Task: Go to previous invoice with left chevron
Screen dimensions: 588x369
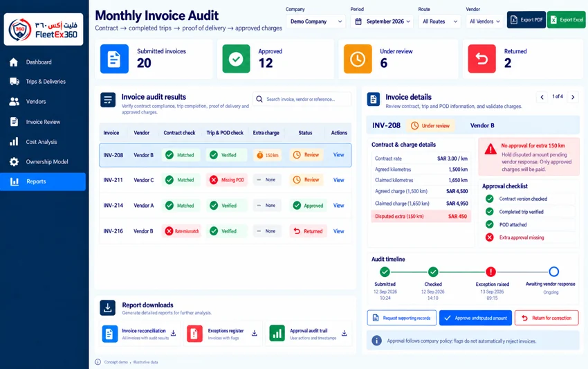Action: click(542, 97)
